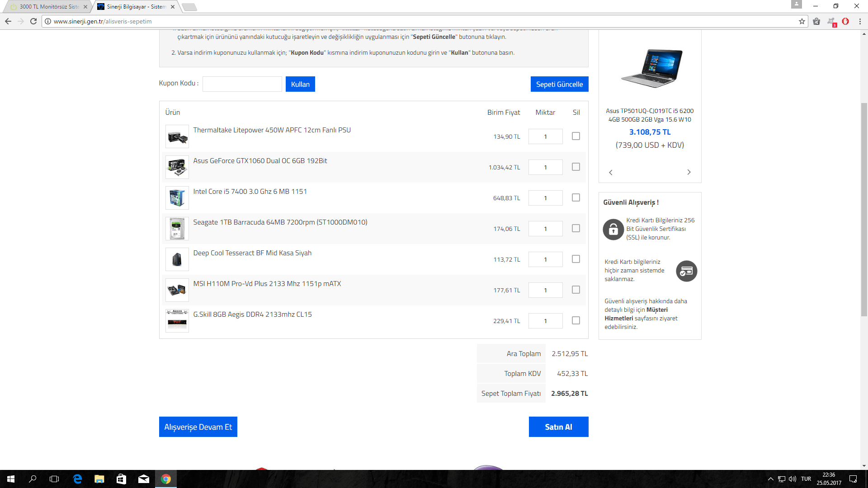Open Microsoft Edge from taskbar
This screenshot has width=868, height=488.
[x=77, y=479]
